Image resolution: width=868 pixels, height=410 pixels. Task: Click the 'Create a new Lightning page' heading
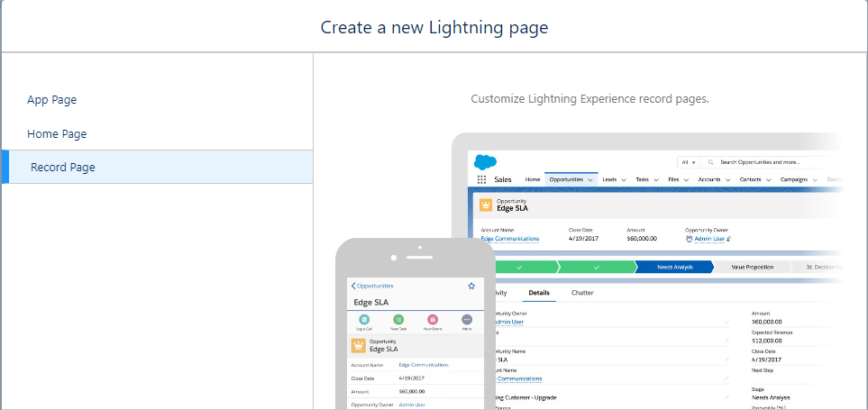[x=434, y=27]
